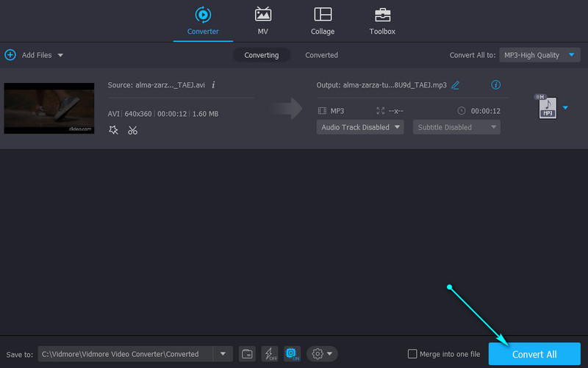Open the settings gear preferences dropdown
The image size is (588, 368).
(322, 353)
